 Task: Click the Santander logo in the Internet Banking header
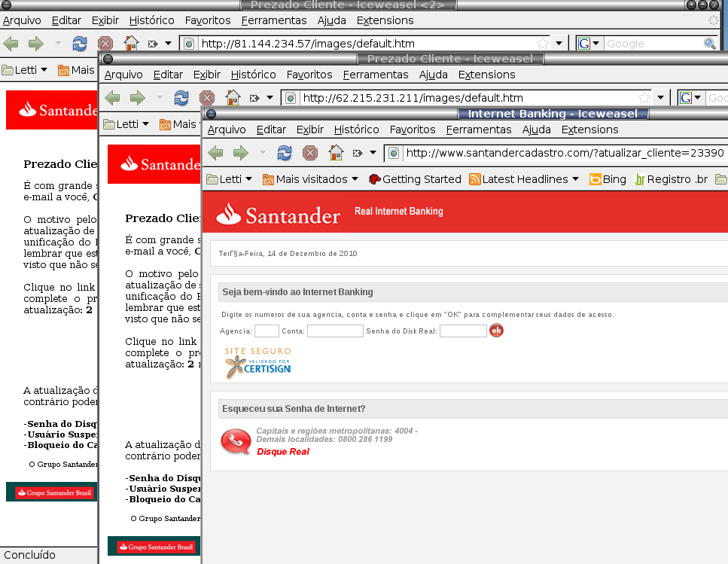278,215
